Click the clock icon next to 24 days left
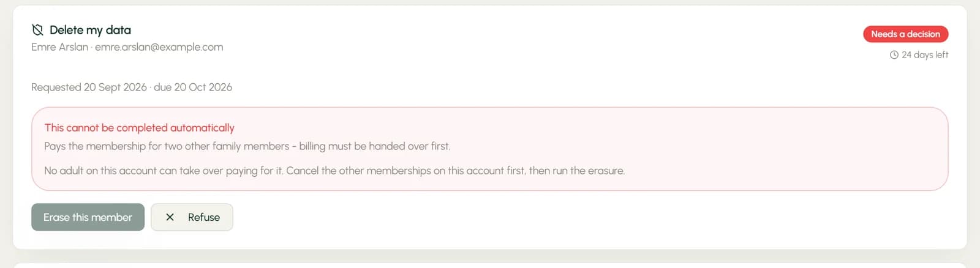The width and height of the screenshot is (980, 268). (x=894, y=55)
